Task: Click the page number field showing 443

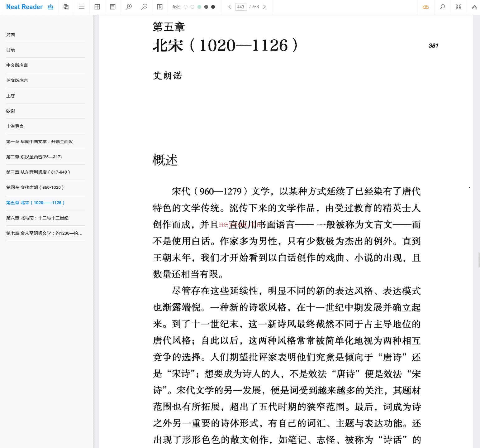Action: point(241,7)
